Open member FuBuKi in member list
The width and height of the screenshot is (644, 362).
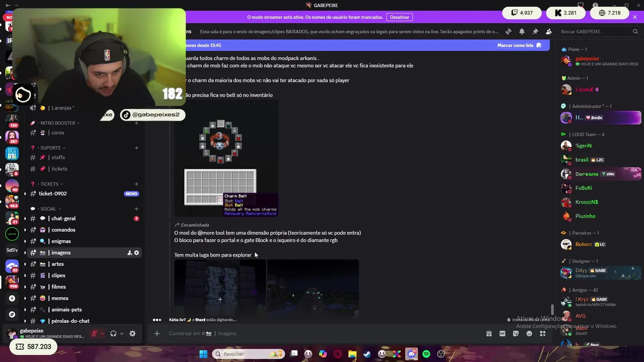click(x=601, y=188)
